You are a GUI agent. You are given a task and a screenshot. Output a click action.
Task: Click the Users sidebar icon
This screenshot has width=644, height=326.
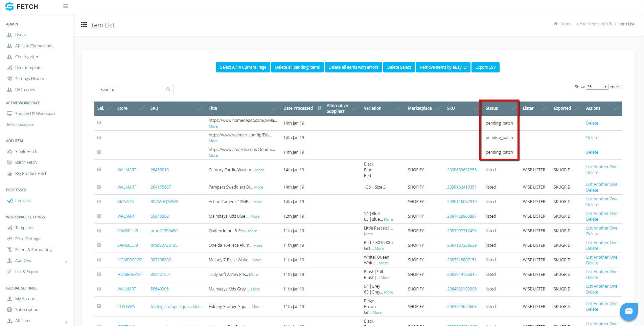tap(9, 35)
